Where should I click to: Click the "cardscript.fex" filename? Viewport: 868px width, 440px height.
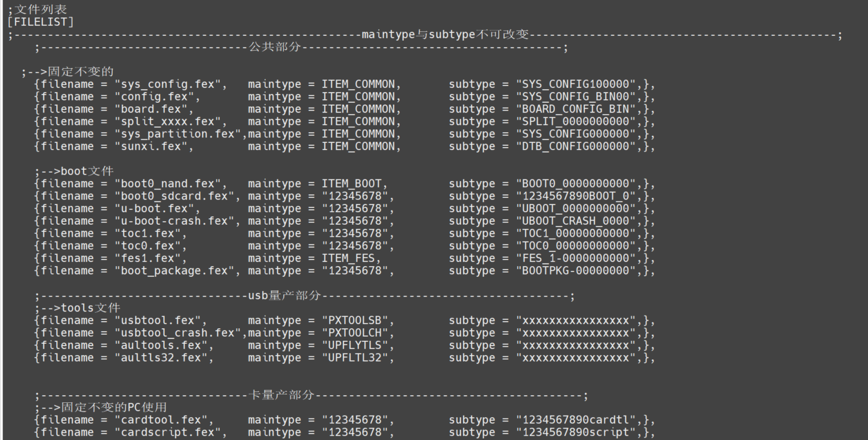pos(167,433)
